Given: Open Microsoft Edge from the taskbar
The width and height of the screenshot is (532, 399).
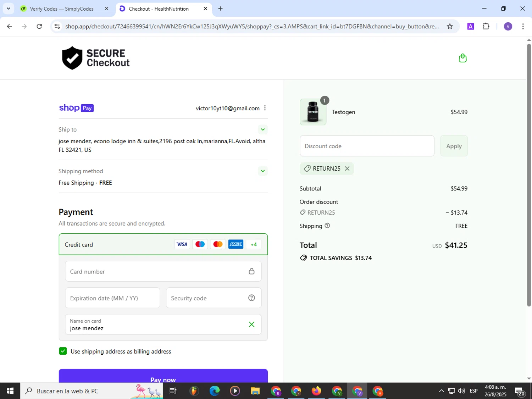Looking at the screenshot, I should pos(215,391).
